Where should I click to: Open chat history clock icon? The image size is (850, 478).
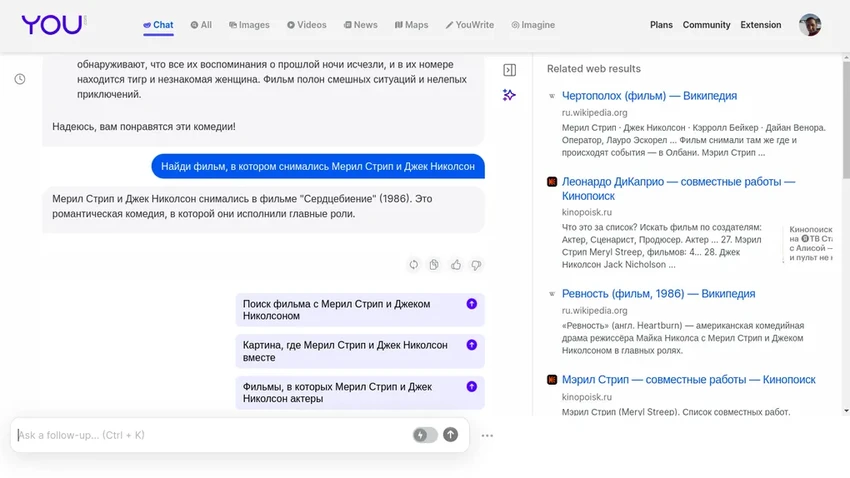tap(20, 79)
